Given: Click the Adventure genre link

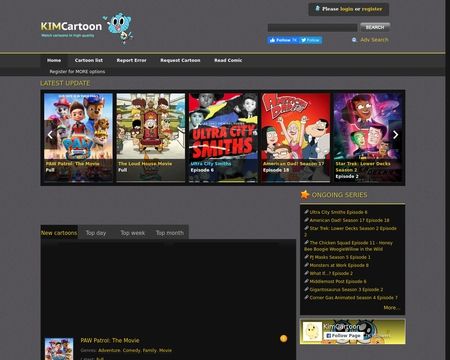Looking at the screenshot, I should [109, 350].
